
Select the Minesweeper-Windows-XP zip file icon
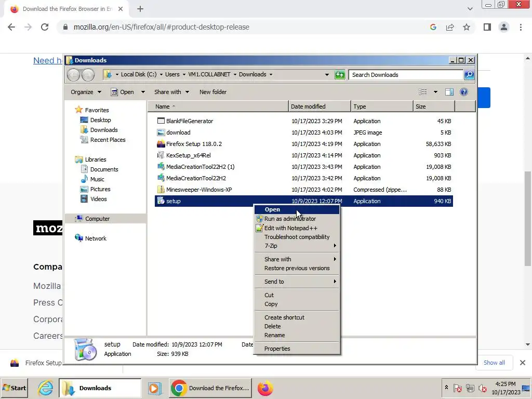pos(161,190)
